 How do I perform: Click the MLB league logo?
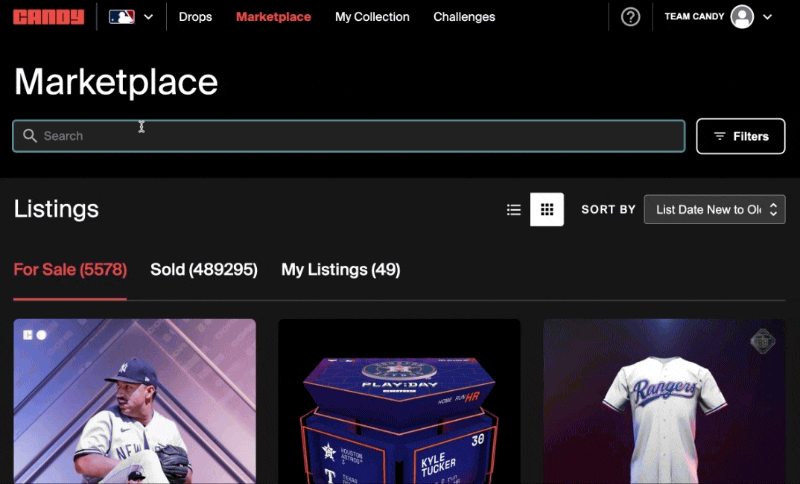pyautogui.click(x=122, y=17)
